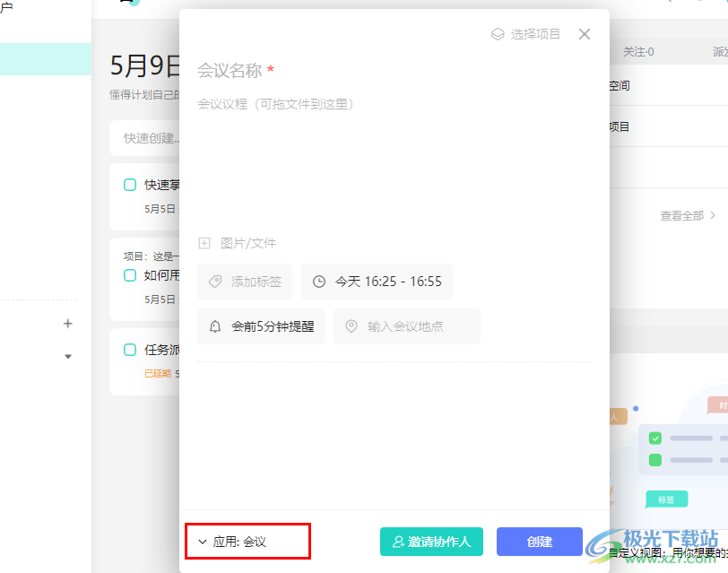Click the 图片/文件 plus icon
Image resolution: width=728 pixels, height=573 pixels.
(x=204, y=243)
